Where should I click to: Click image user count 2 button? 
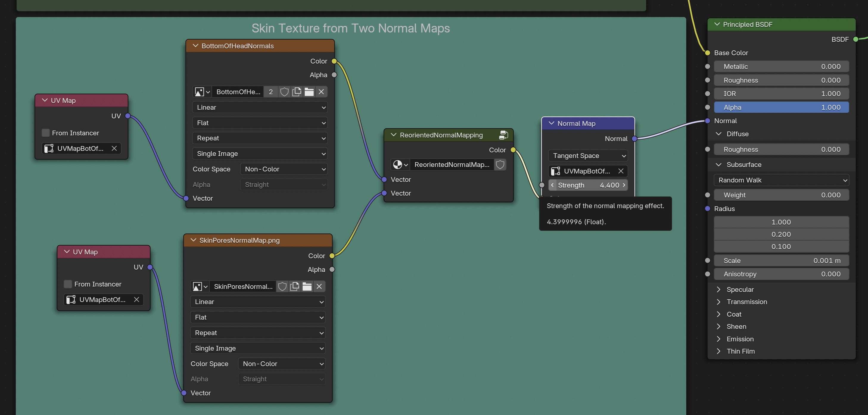pyautogui.click(x=270, y=92)
